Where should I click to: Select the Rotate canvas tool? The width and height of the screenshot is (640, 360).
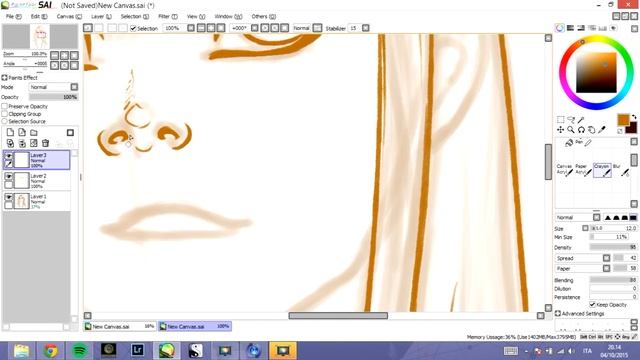pos(581,130)
